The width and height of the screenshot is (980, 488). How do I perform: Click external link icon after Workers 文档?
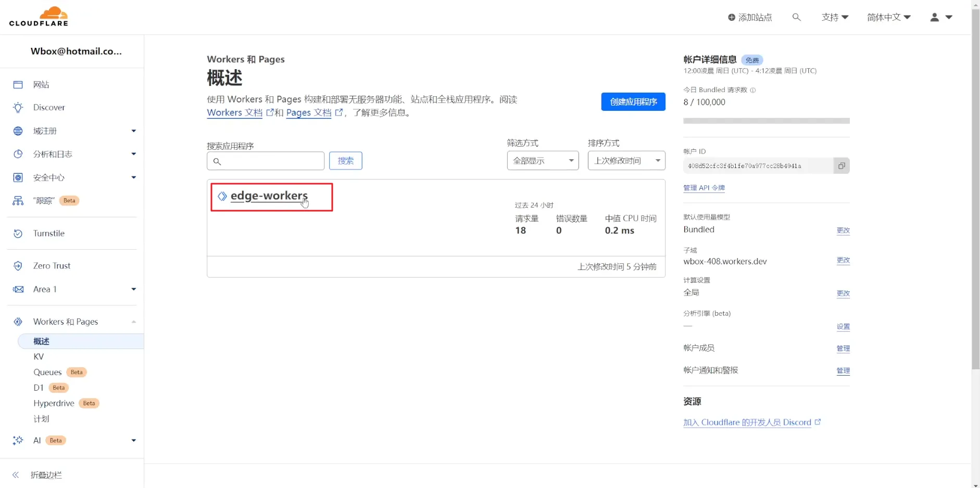[270, 112]
